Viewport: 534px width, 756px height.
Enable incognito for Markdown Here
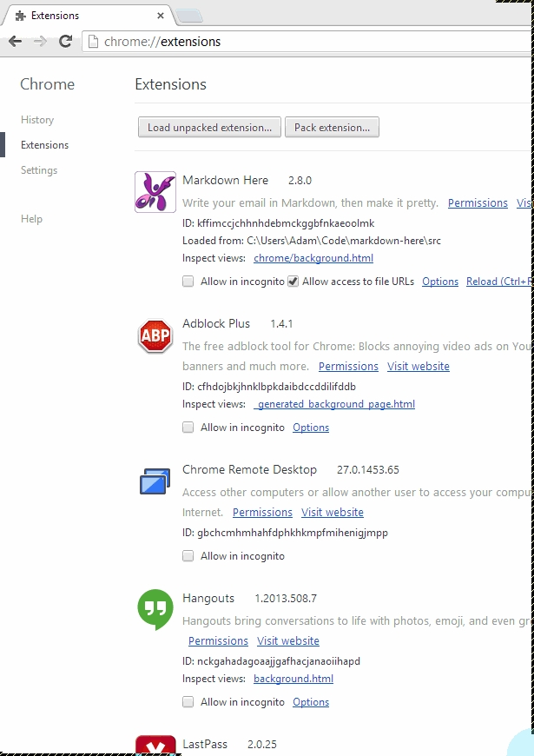pyautogui.click(x=188, y=282)
